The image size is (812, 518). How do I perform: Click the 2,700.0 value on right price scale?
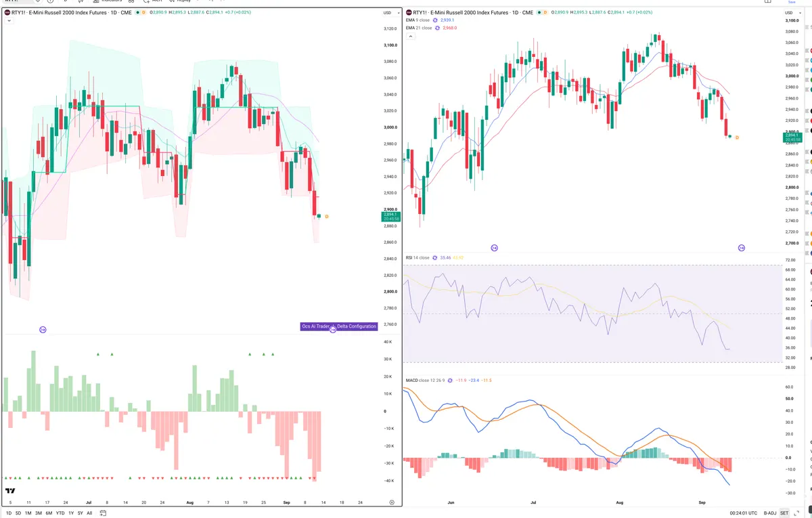[792, 243]
